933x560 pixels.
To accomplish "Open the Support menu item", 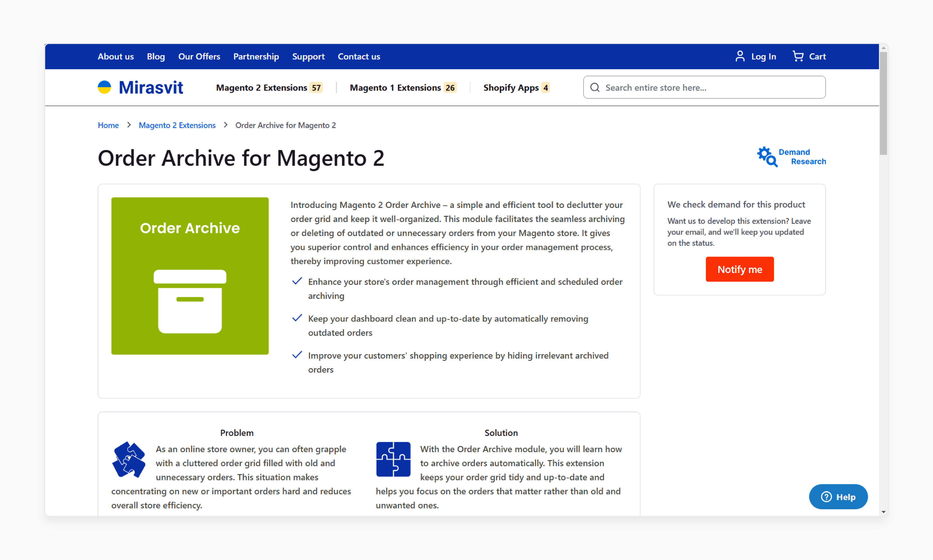I will [x=308, y=56].
